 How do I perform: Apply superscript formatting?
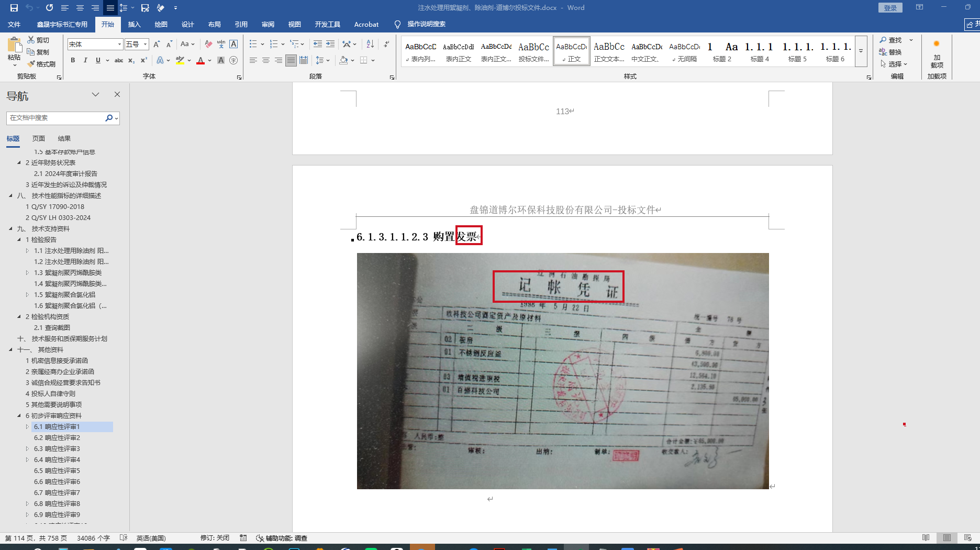tap(144, 60)
